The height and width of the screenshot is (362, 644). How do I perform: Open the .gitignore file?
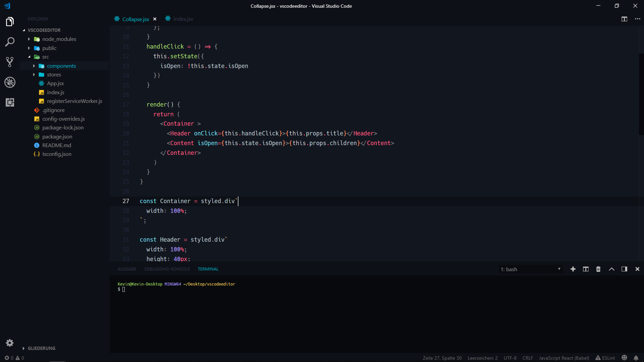53,110
